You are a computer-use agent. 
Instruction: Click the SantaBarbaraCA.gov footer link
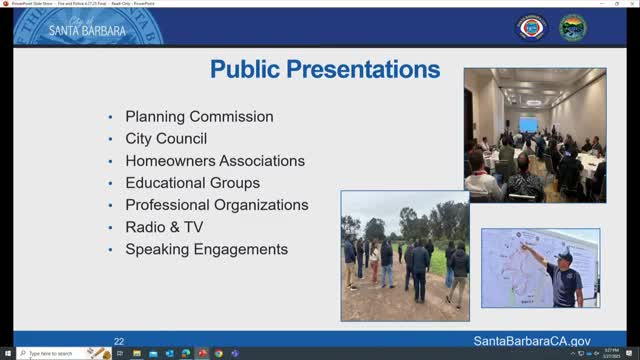tap(532, 341)
